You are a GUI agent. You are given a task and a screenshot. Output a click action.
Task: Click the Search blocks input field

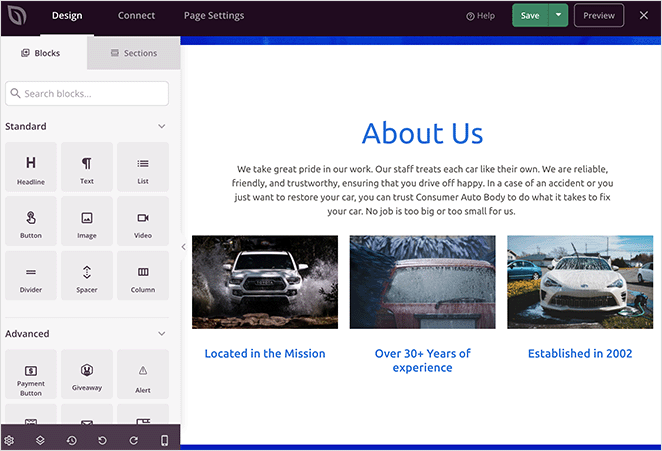coord(87,93)
